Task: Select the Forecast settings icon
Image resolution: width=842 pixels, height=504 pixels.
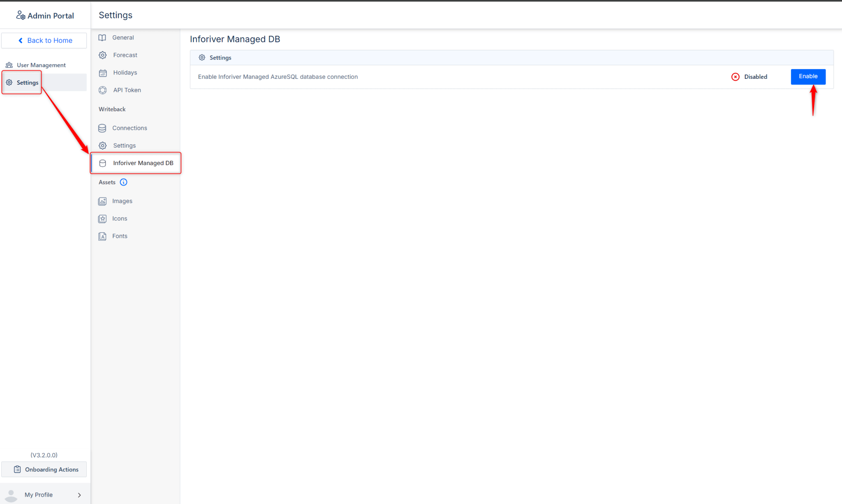Action: pos(102,55)
